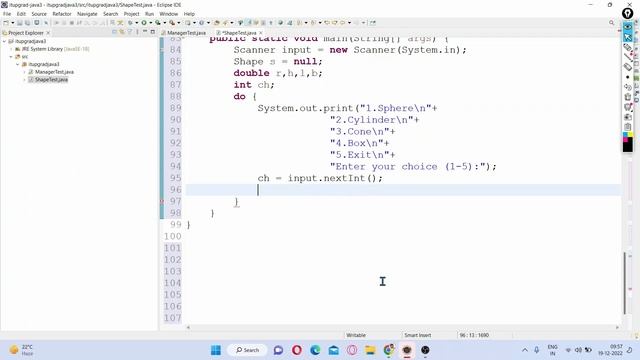Click the annotation trash clear icon
Viewport: 640px width, 360px height.
[x=628, y=97]
